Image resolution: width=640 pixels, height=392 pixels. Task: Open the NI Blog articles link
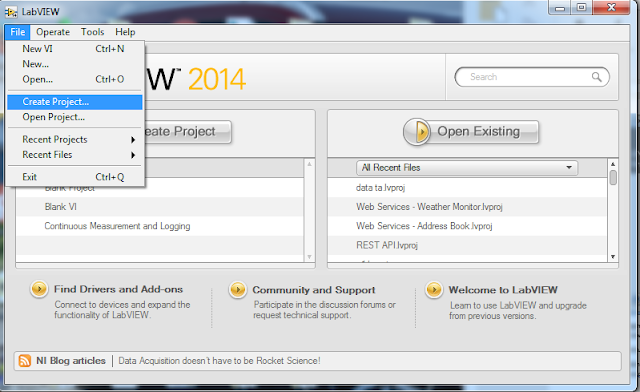tap(71, 361)
